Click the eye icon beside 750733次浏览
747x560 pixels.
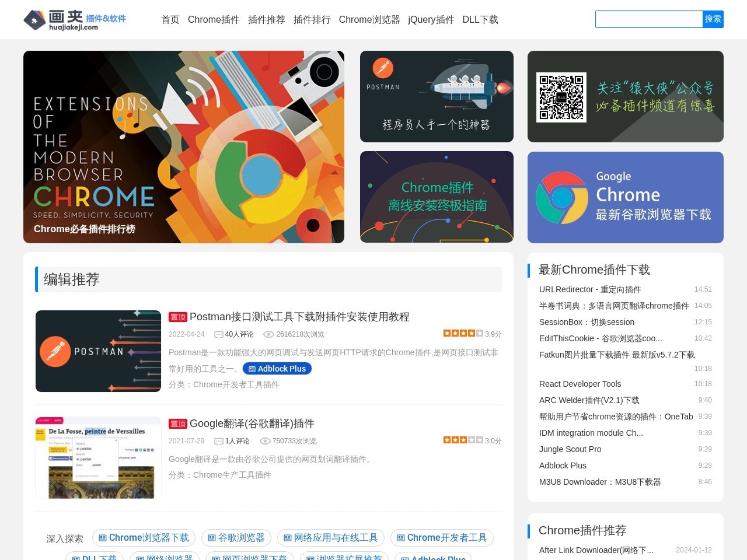[265, 441]
